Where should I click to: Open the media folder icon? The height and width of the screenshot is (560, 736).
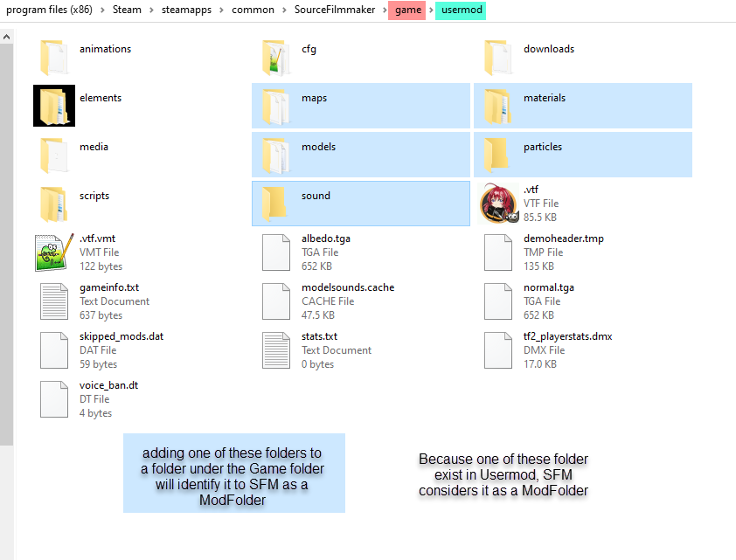pyautogui.click(x=54, y=156)
